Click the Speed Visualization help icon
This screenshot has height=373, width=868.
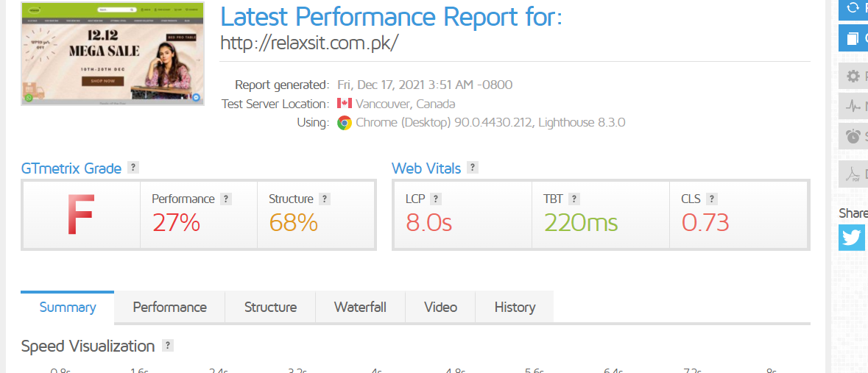point(168,346)
